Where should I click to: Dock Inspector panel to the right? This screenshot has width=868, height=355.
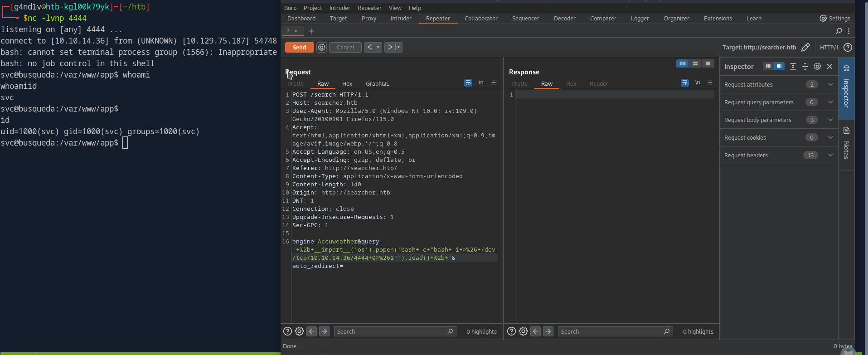779,66
